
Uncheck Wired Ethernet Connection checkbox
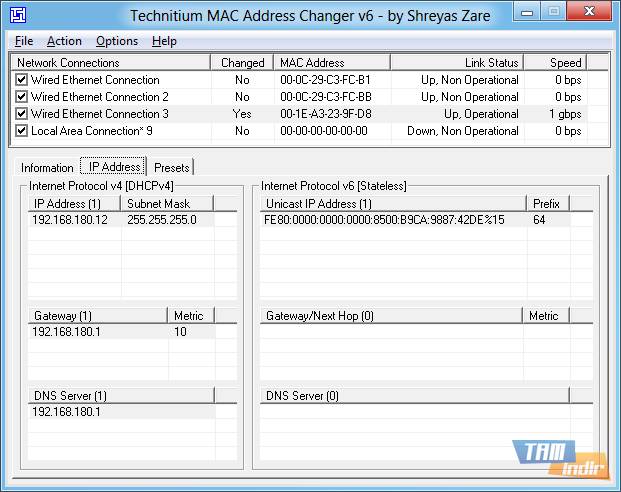[22, 80]
